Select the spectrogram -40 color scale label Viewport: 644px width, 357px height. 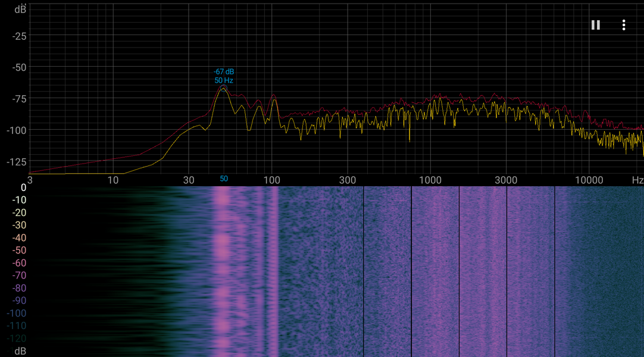(x=19, y=237)
